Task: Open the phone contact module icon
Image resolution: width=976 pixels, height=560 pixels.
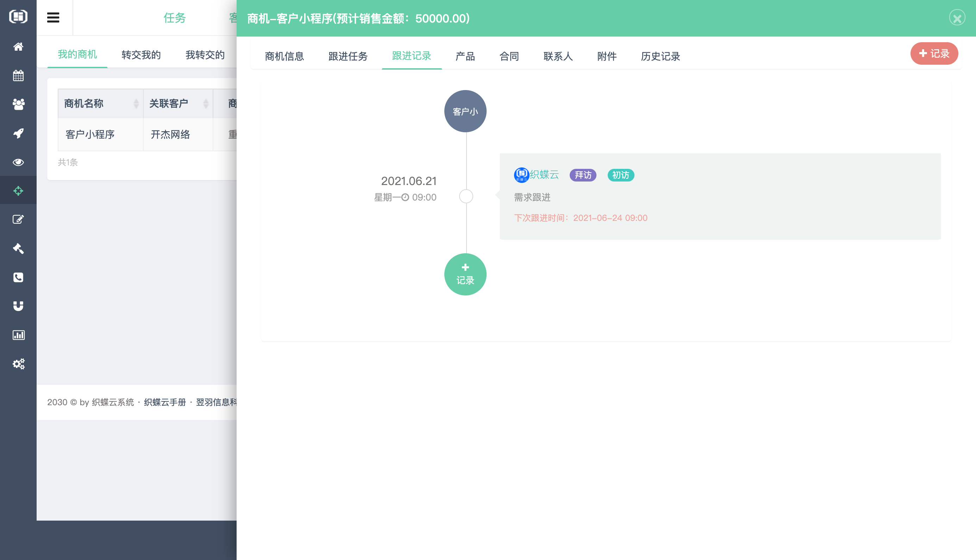Action: tap(18, 277)
